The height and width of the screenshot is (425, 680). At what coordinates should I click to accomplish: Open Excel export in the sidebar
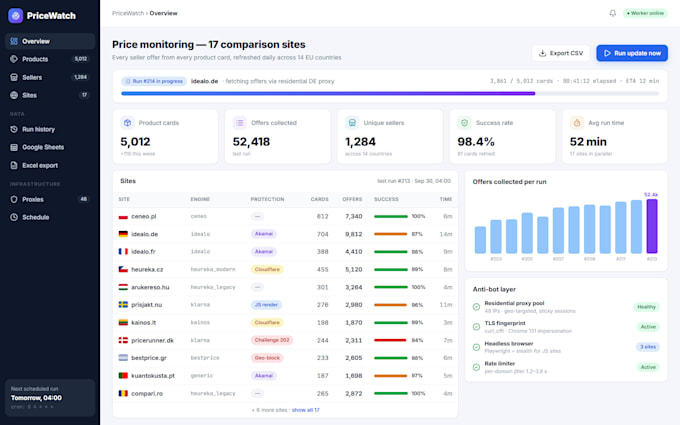tap(50, 165)
